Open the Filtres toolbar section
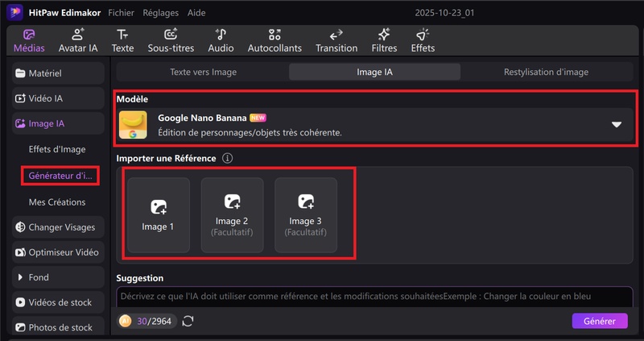 pyautogui.click(x=384, y=40)
